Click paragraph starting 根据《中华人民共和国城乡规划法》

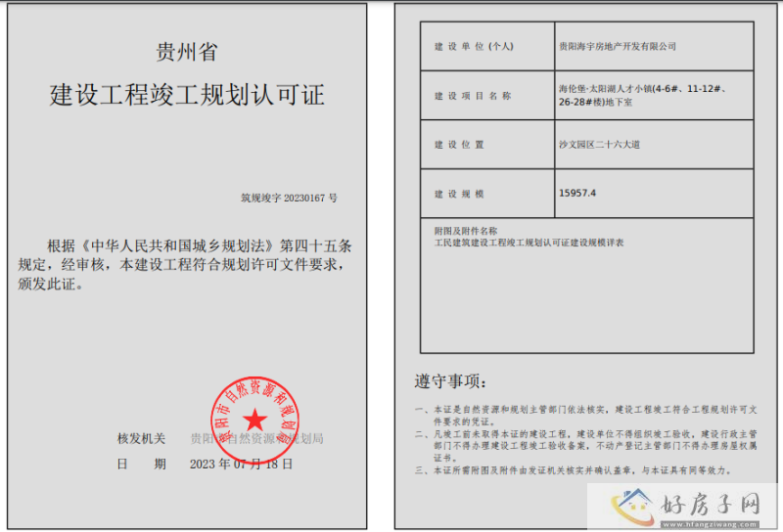(x=185, y=265)
